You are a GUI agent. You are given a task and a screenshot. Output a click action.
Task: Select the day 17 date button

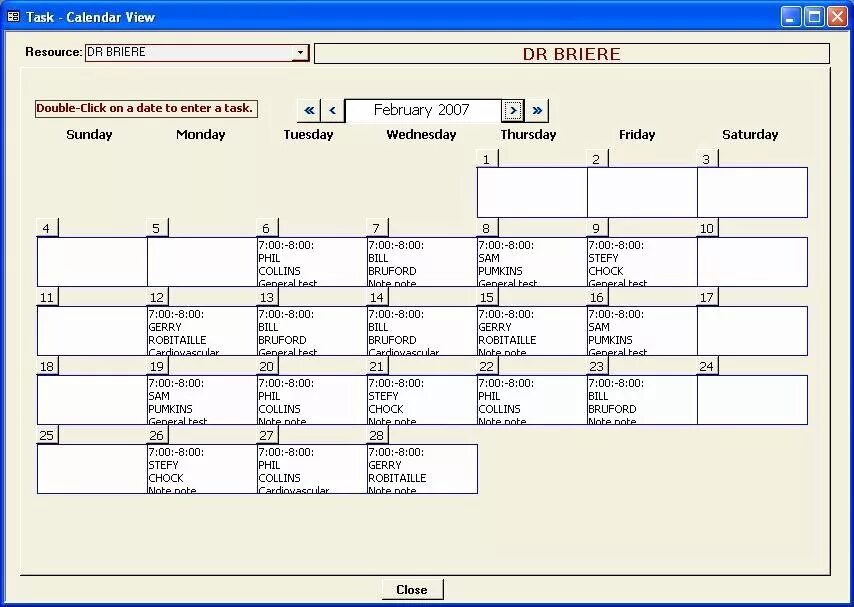[x=707, y=298]
